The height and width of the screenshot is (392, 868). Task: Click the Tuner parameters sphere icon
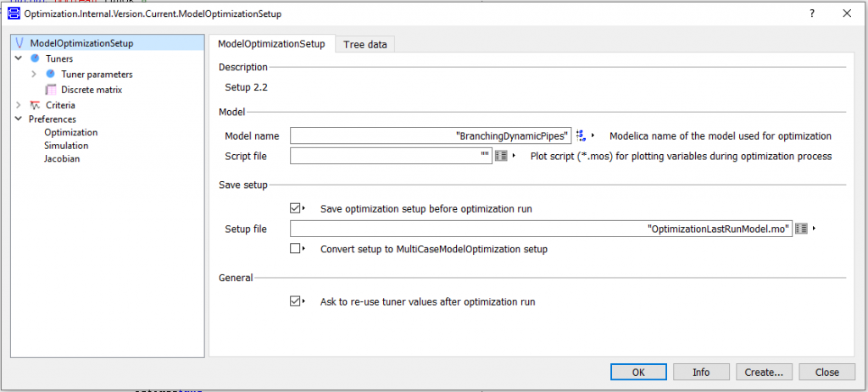click(50, 74)
